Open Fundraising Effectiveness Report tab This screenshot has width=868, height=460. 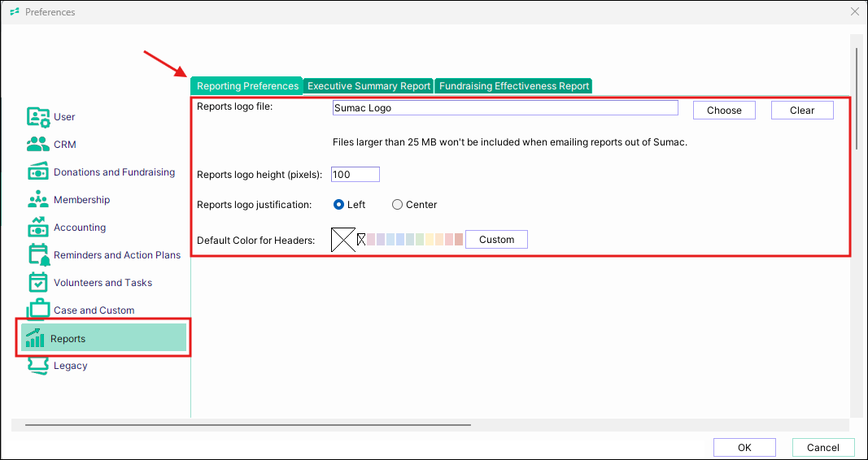(513, 86)
